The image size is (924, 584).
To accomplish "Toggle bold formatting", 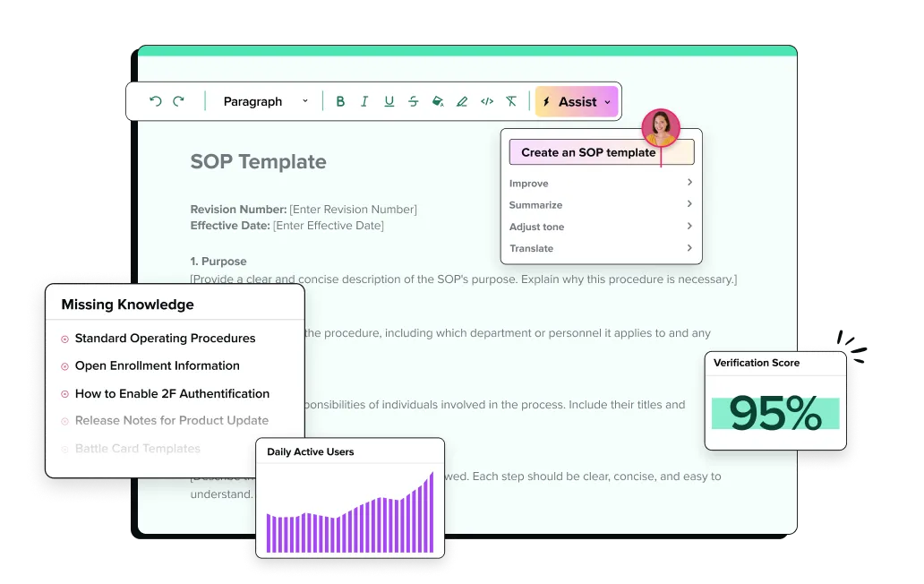I will click(x=340, y=101).
